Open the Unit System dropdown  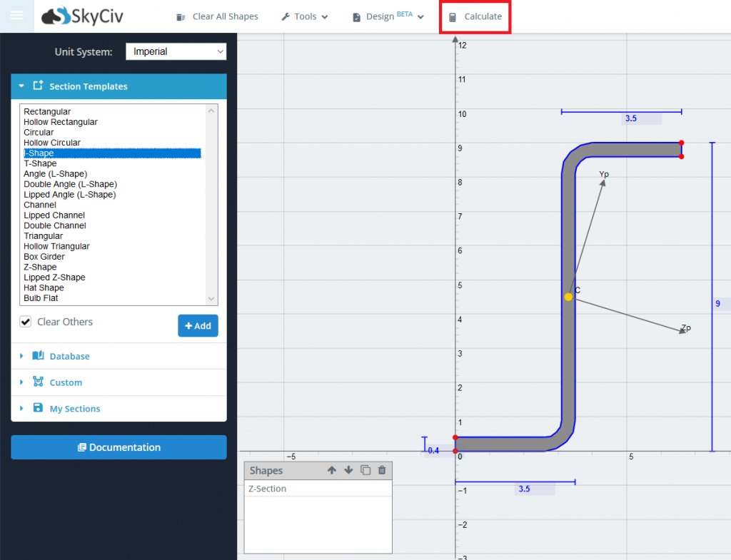click(176, 51)
